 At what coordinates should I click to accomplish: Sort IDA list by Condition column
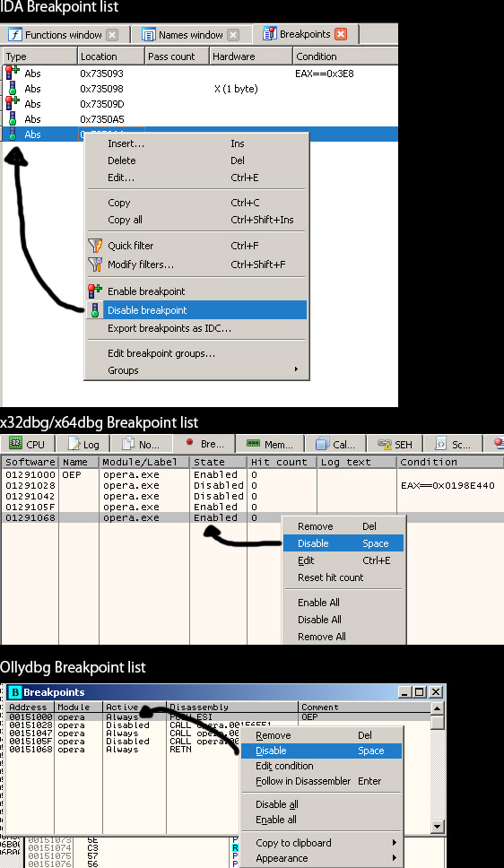[x=345, y=56]
